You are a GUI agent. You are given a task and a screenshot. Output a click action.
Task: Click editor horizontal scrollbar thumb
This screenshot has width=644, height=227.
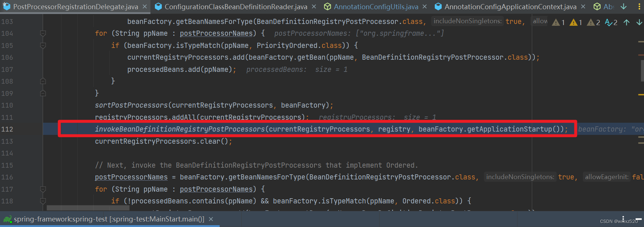[88, 208]
